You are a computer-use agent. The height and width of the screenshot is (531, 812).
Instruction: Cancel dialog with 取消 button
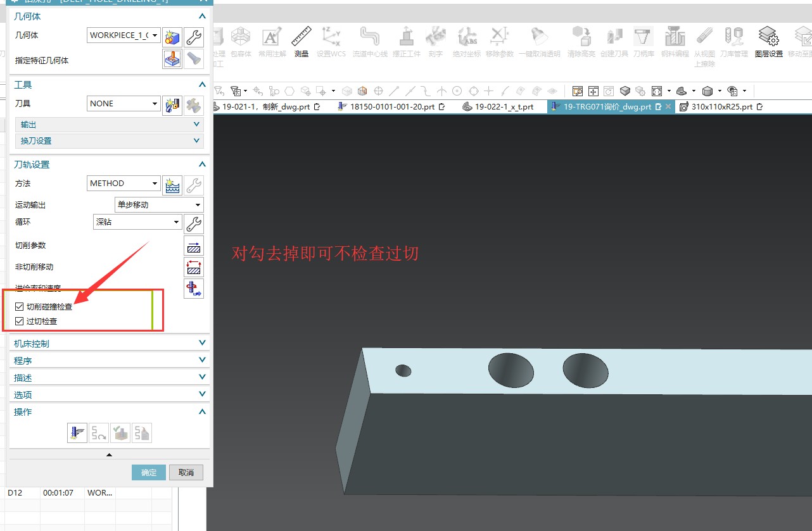tap(186, 473)
